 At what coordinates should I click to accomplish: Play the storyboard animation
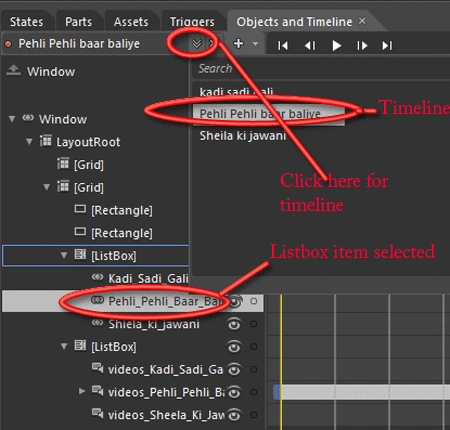point(337,45)
